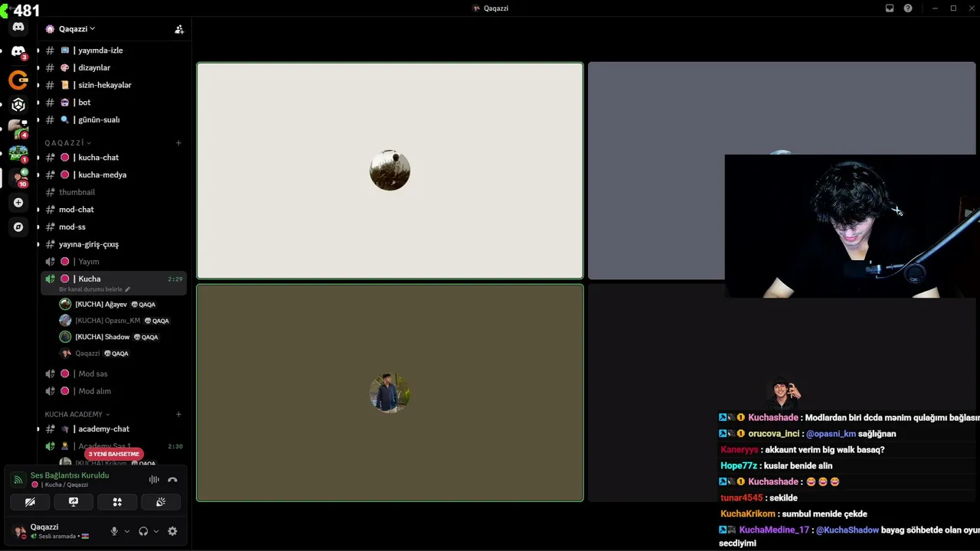Open noise suppression waveform icon
The height and width of the screenshot is (551, 980).
[154, 480]
